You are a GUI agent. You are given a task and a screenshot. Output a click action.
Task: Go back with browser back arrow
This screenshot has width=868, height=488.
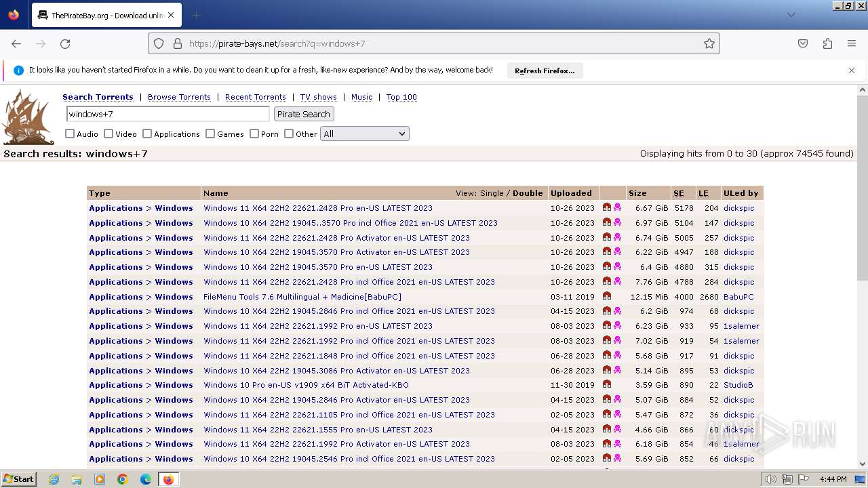point(16,43)
